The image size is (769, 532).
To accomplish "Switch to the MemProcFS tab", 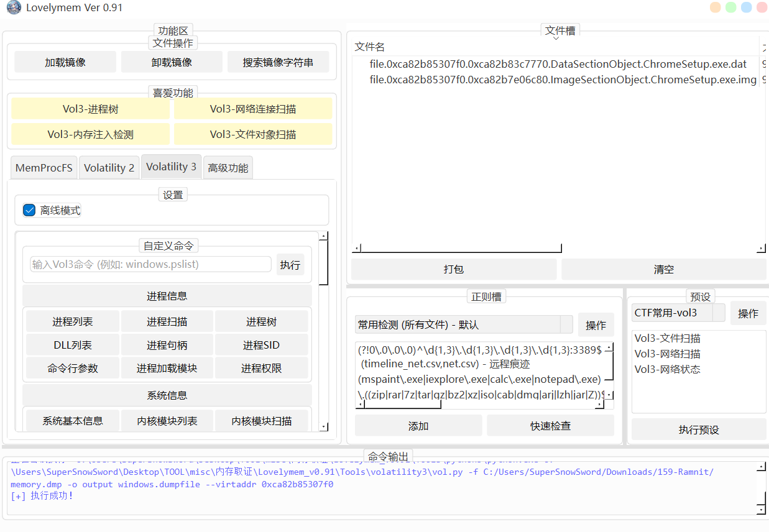I will click(44, 168).
